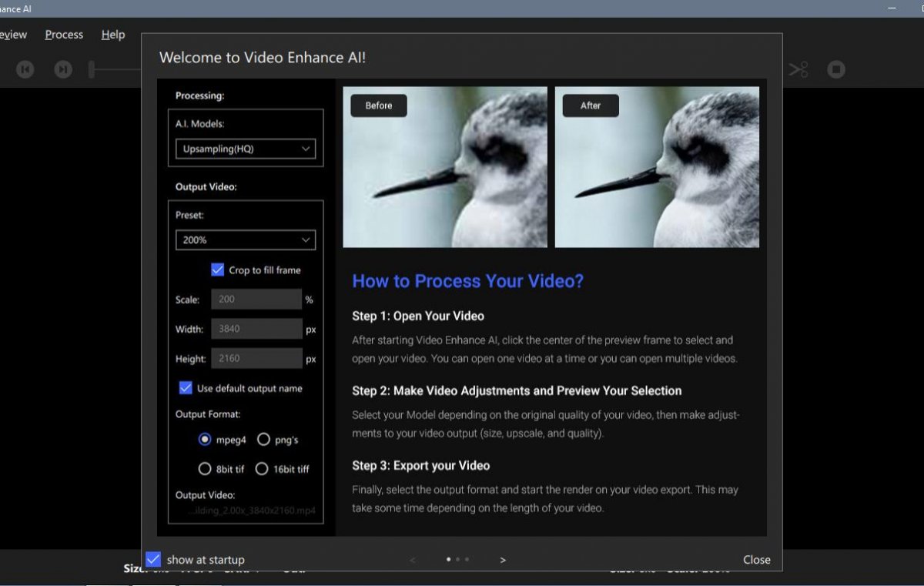The width and height of the screenshot is (924, 586).
Task: Toggle the Use default output name checkbox
Action: [x=186, y=388]
